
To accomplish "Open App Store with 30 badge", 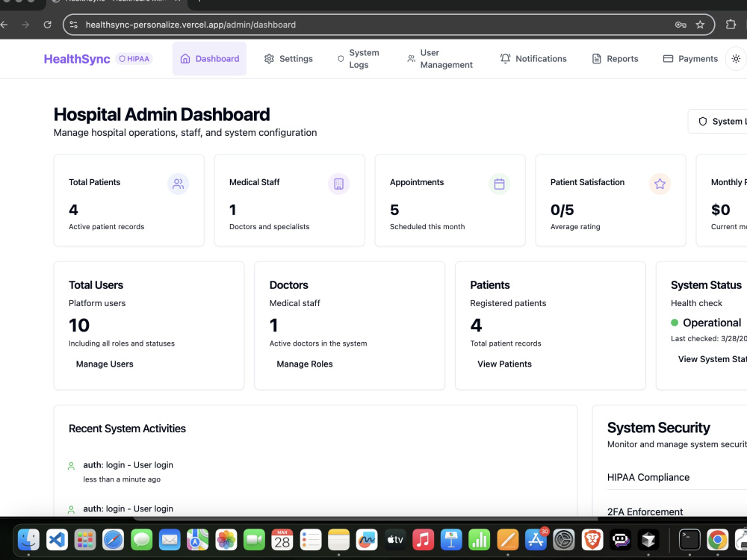I will tap(536, 540).
